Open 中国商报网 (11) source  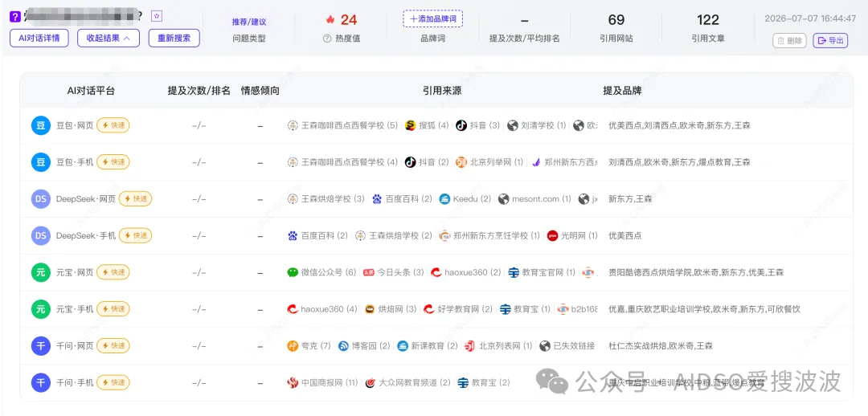coord(323,382)
